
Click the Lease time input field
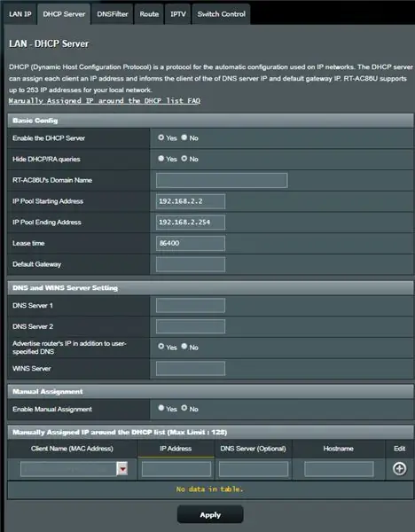pos(191,243)
